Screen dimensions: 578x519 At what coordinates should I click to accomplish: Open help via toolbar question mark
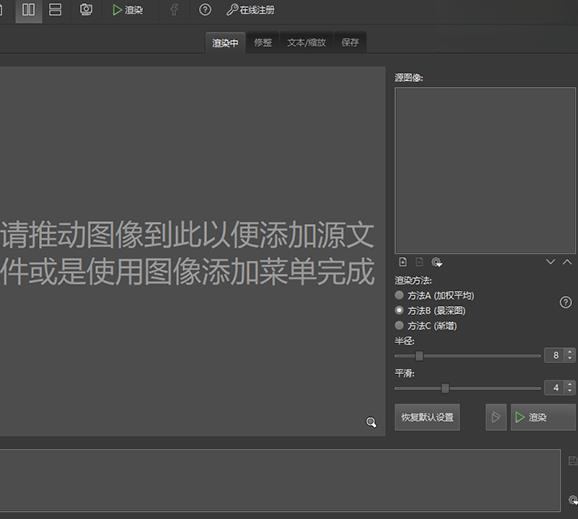[x=205, y=10]
